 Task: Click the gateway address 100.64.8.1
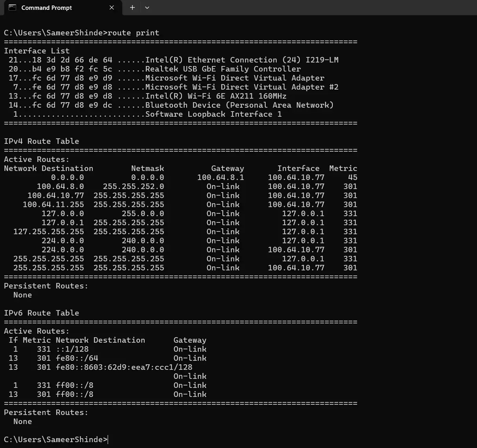click(x=221, y=177)
